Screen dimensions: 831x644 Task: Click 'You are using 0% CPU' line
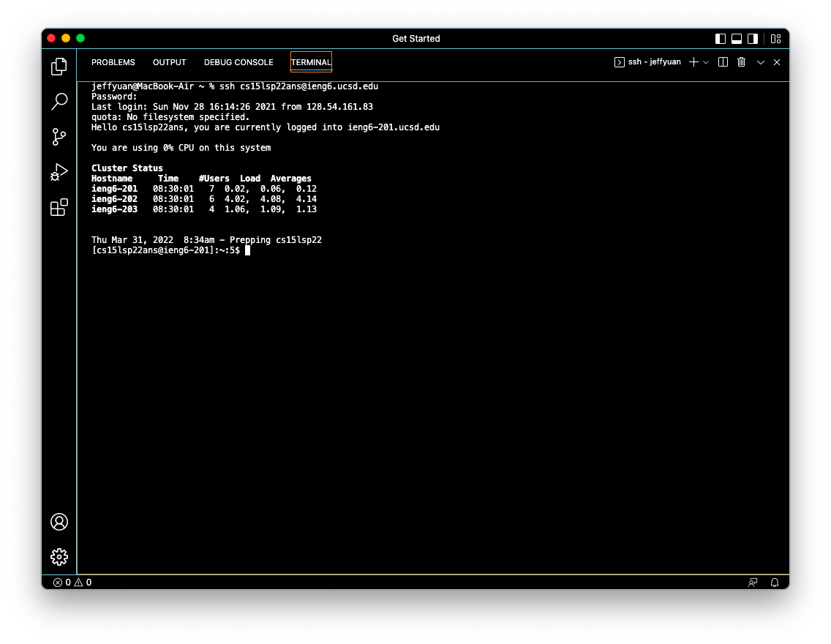(x=181, y=148)
